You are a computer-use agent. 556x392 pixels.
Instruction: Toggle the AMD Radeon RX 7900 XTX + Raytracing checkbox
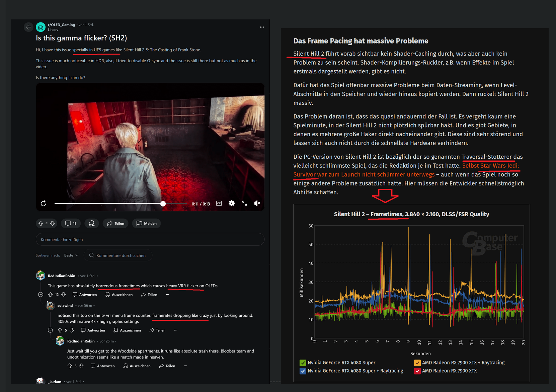(417, 363)
